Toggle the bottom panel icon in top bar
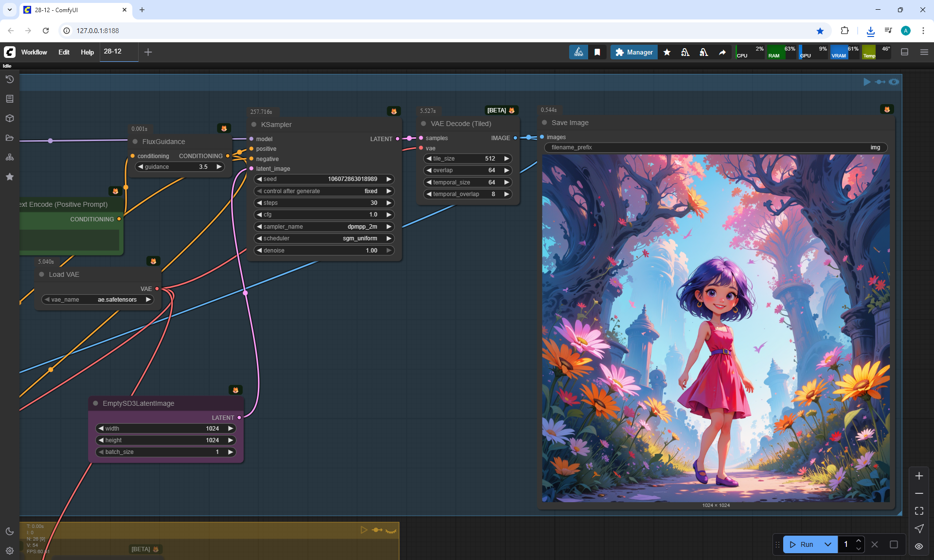The image size is (934, 560). coord(904,52)
